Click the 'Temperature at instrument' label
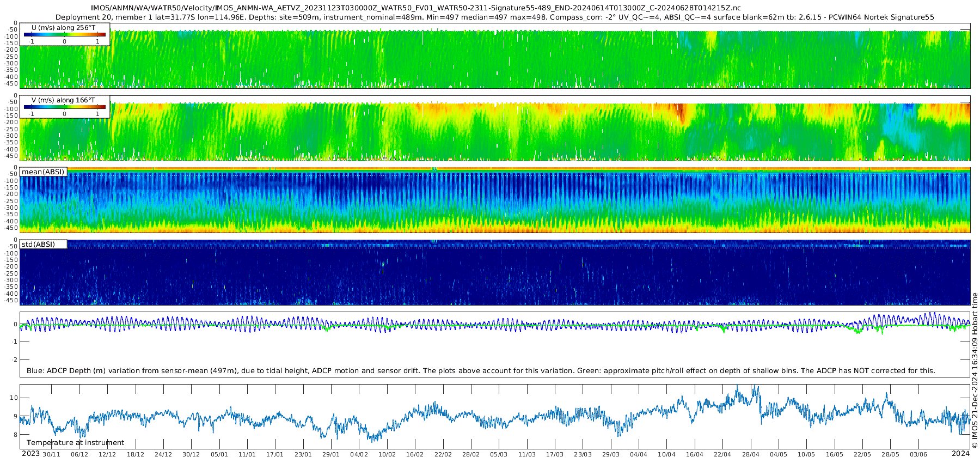Image resolution: width=980 pixels, height=463 pixels. [x=75, y=443]
